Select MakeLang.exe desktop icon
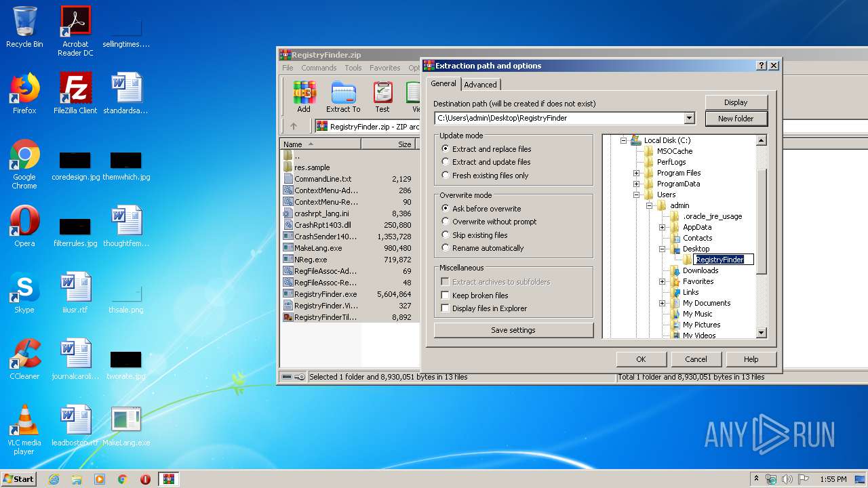Screen dimensions: 868x488 click(126, 426)
